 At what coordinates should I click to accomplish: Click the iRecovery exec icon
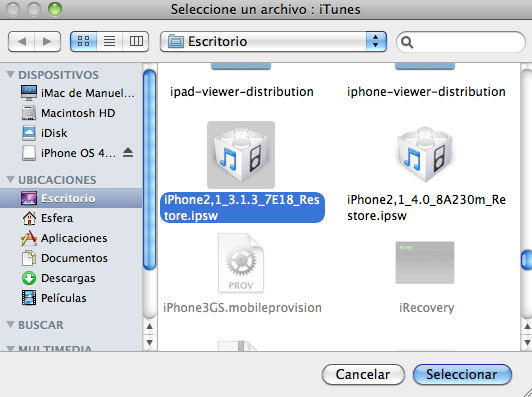coord(425,262)
